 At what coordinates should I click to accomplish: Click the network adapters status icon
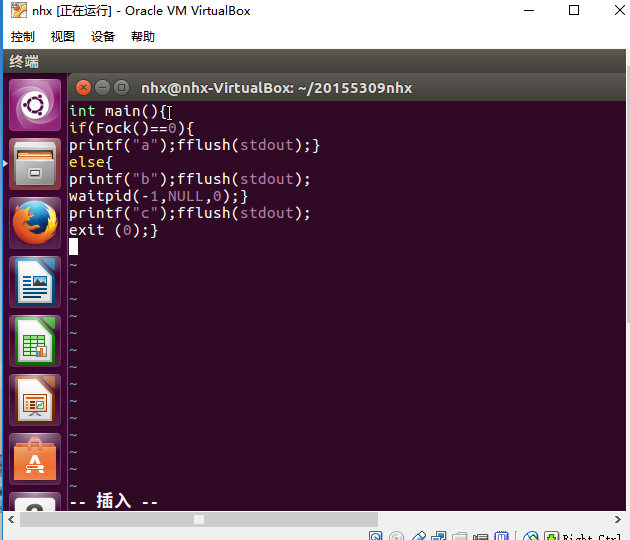[x=438, y=536]
